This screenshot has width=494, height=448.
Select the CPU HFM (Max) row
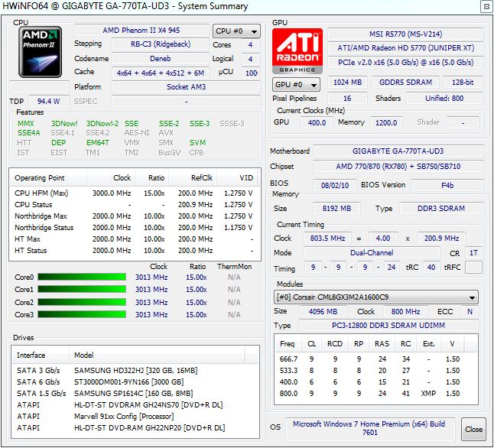tap(135, 193)
